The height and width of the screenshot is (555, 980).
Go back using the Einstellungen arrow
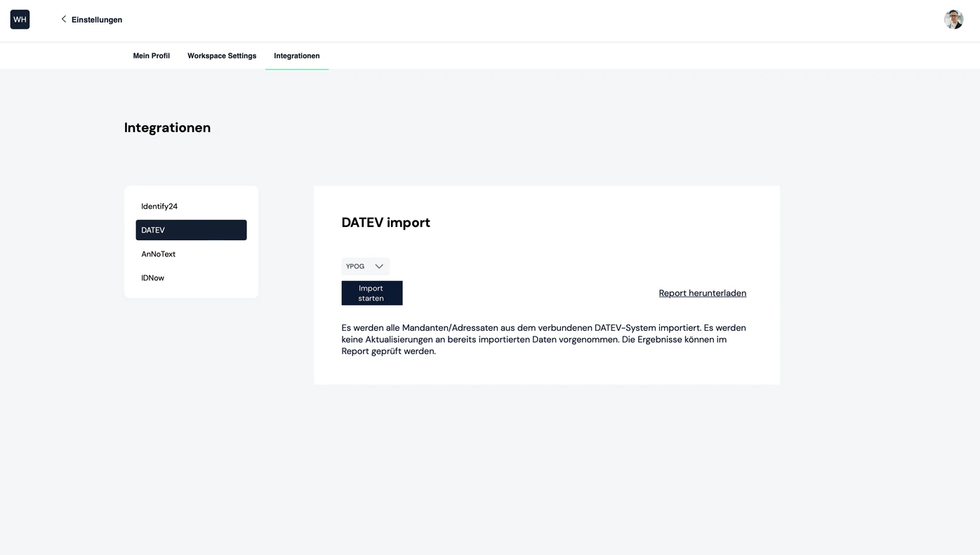(x=63, y=19)
